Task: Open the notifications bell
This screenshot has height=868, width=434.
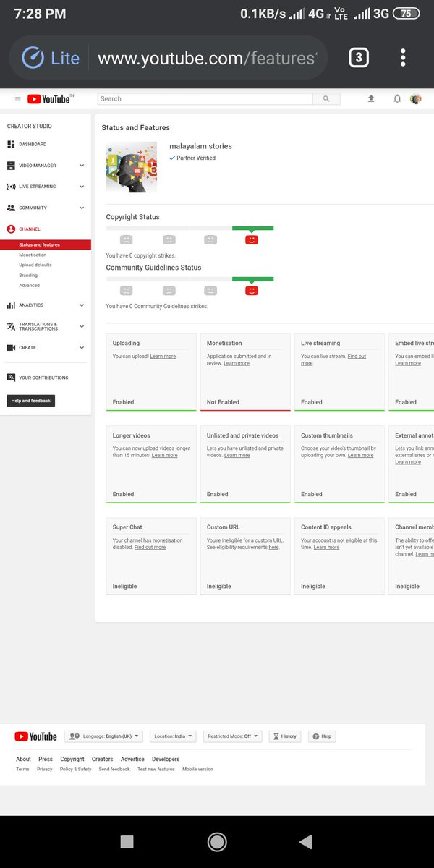Action: (x=397, y=99)
